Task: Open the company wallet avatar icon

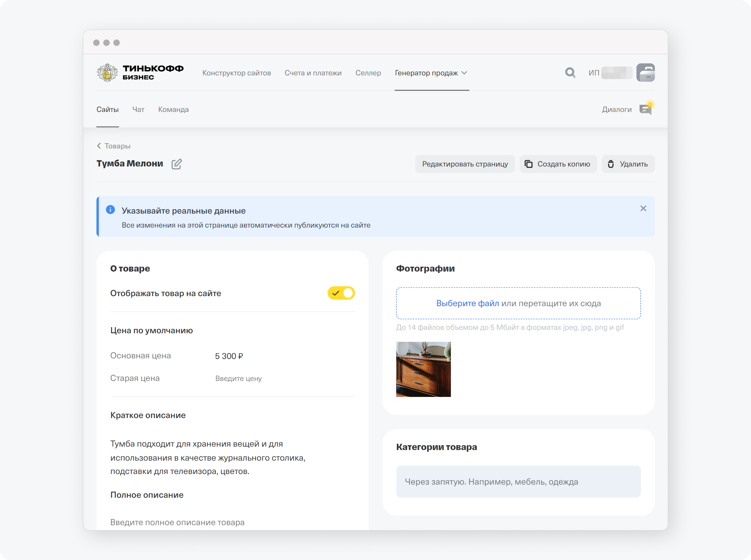Action: pos(646,73)
